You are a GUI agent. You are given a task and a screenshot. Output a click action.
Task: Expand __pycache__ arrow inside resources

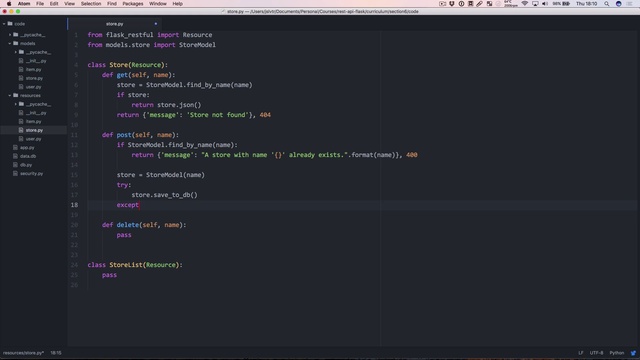click(x=16, y=104)
